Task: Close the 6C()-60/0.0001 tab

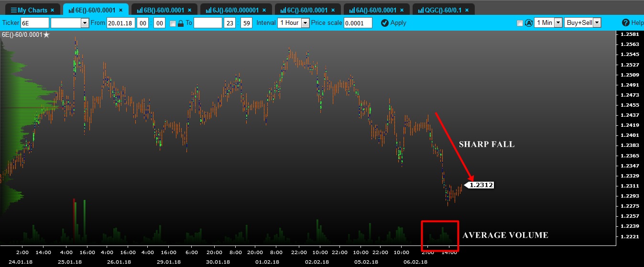Action: click(333, 10)
